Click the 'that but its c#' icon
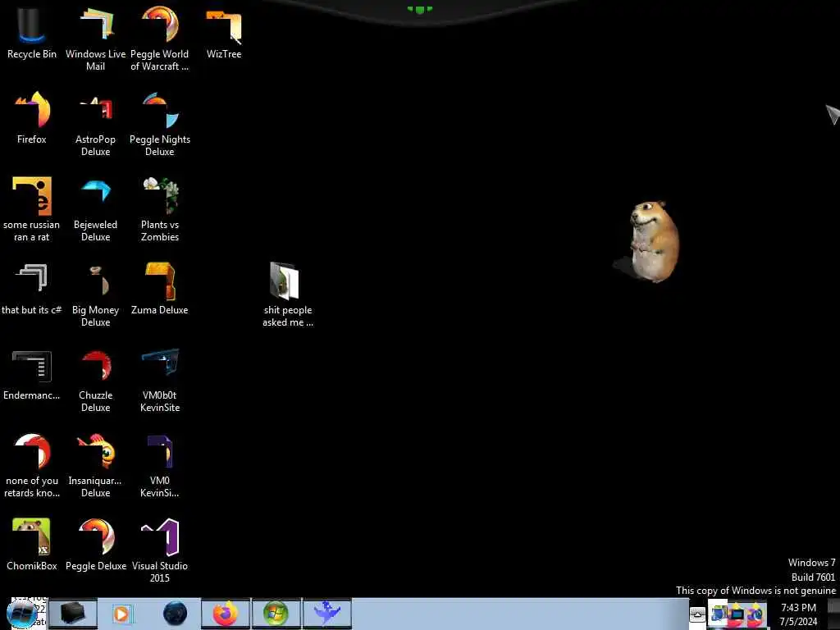Viewport: 840px width, 630px height. [x=32, y=288]
